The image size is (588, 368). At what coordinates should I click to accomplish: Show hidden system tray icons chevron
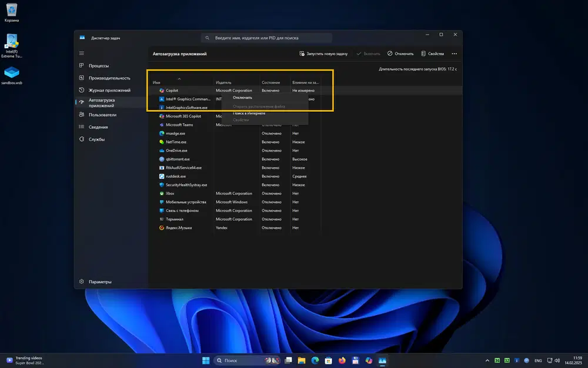point(487,360)
